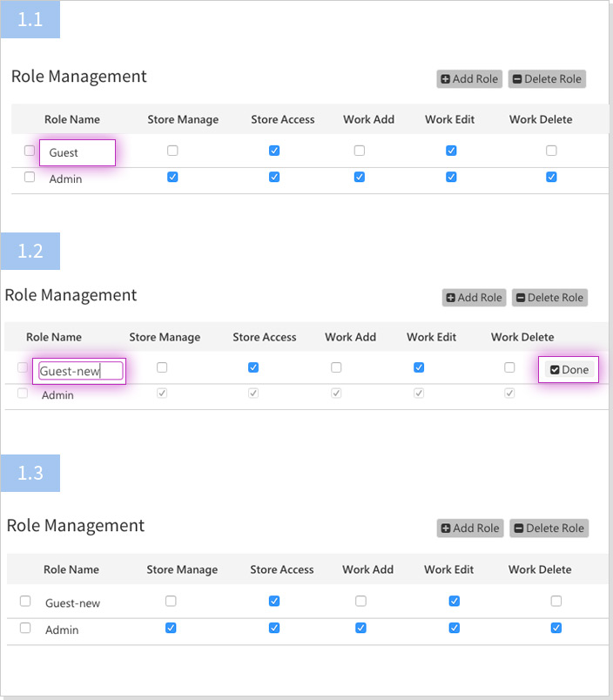Uncheck Work Delete for Admin in section 1.1
This screenshot has height=700, width=613.
click(551, 178)
